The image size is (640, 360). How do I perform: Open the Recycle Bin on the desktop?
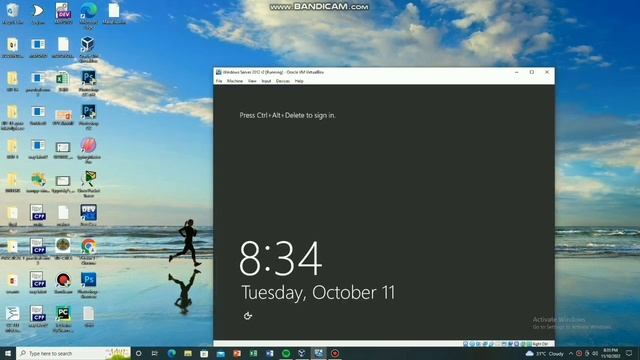click(x=12, y=13)
